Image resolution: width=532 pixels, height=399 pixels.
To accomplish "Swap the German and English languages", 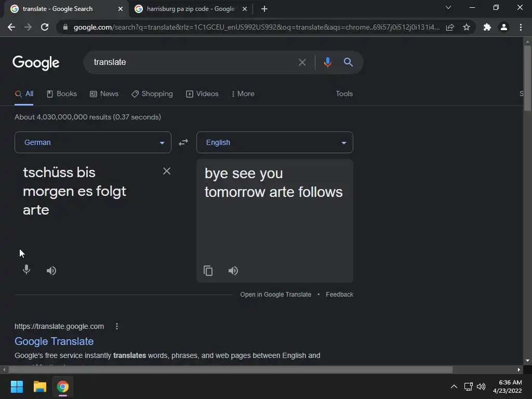I will point(183,142).
